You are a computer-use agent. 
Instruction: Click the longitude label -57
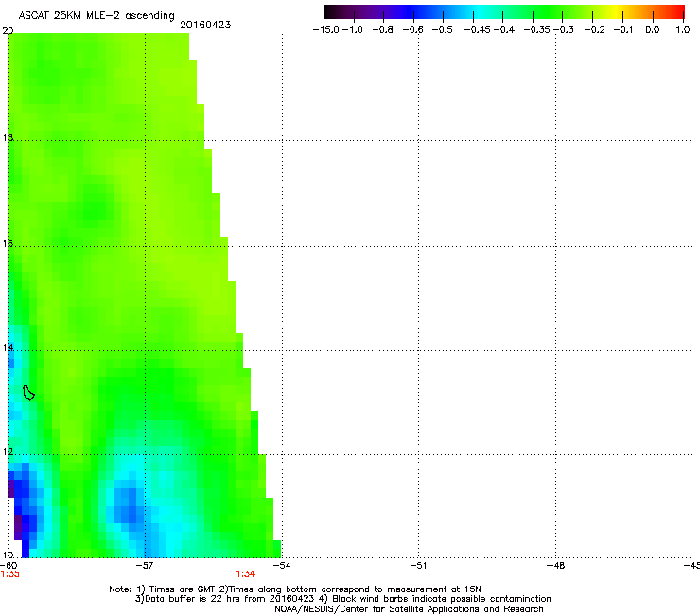pyautogui.click(x=145, y=566)
